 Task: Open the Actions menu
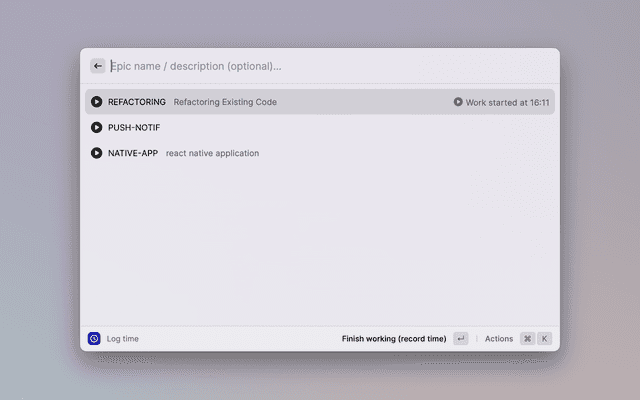click(x=499, y=339)
